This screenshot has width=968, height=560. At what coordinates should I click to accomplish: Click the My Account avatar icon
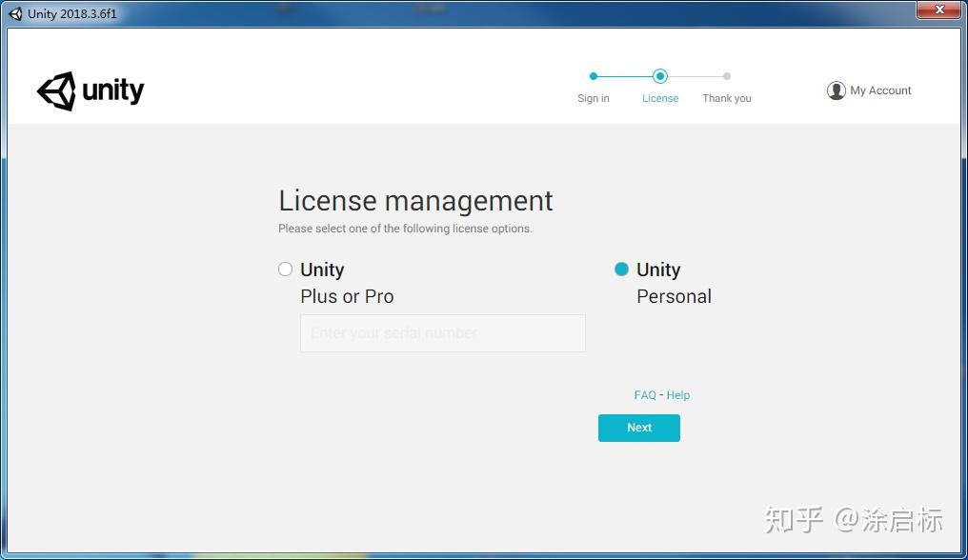click(x=837, y=90)
